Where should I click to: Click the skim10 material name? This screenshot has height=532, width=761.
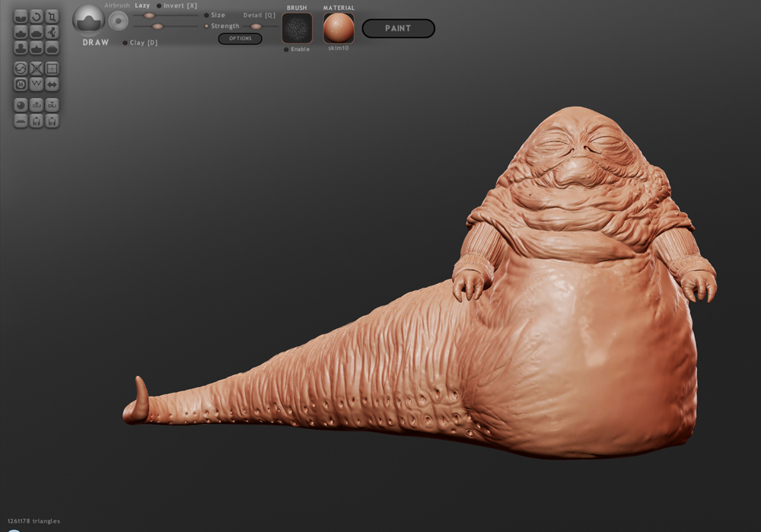(x=339, y=48)
